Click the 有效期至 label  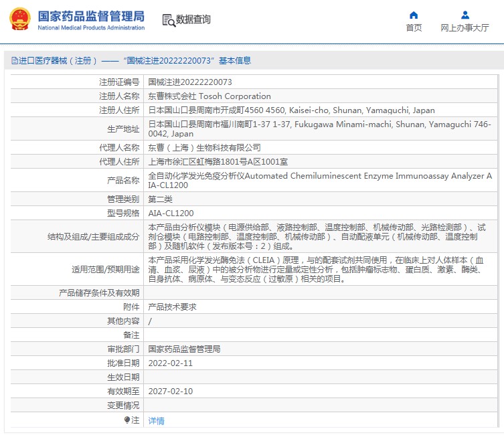point(123,391)
